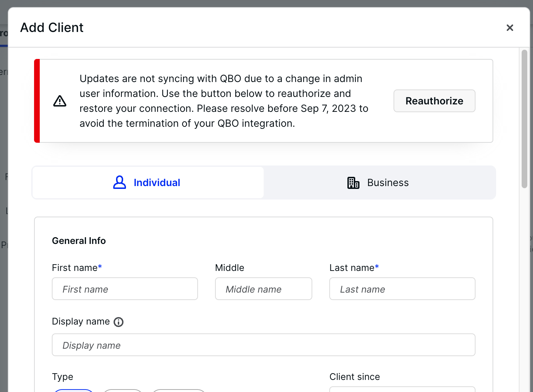Close the Add Client dialog
Screen dimensions: 533x392
(510, 28)
